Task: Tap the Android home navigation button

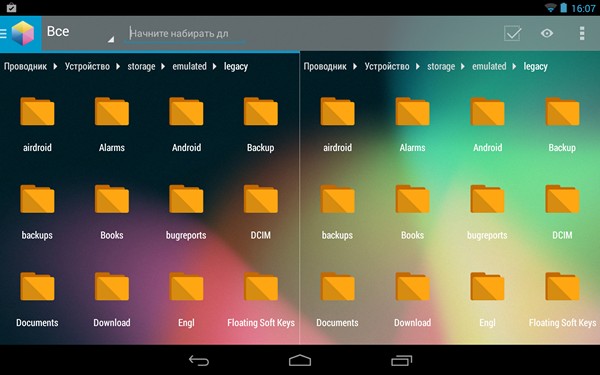Action: pos(300,360)
